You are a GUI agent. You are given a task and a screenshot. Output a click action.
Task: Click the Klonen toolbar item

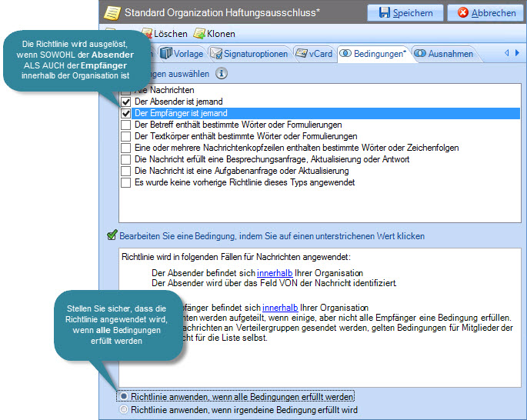tap(215, 34)
